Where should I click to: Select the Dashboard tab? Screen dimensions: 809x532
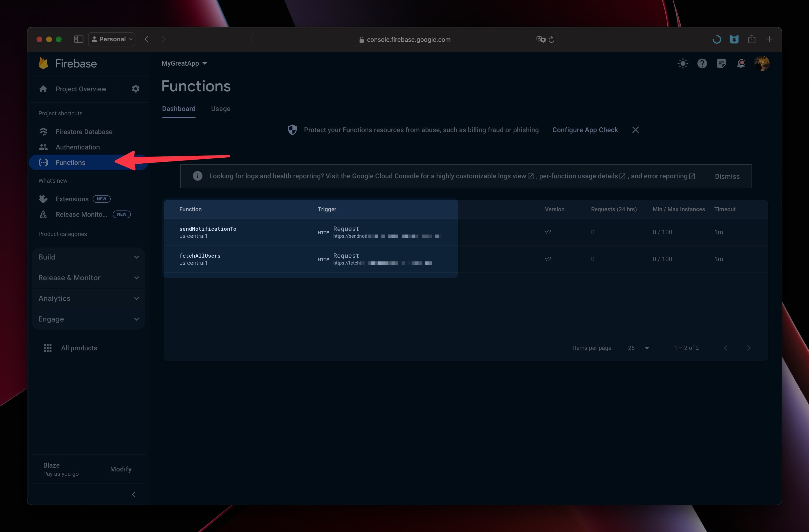pyautogui.click(x=179, y=109)
